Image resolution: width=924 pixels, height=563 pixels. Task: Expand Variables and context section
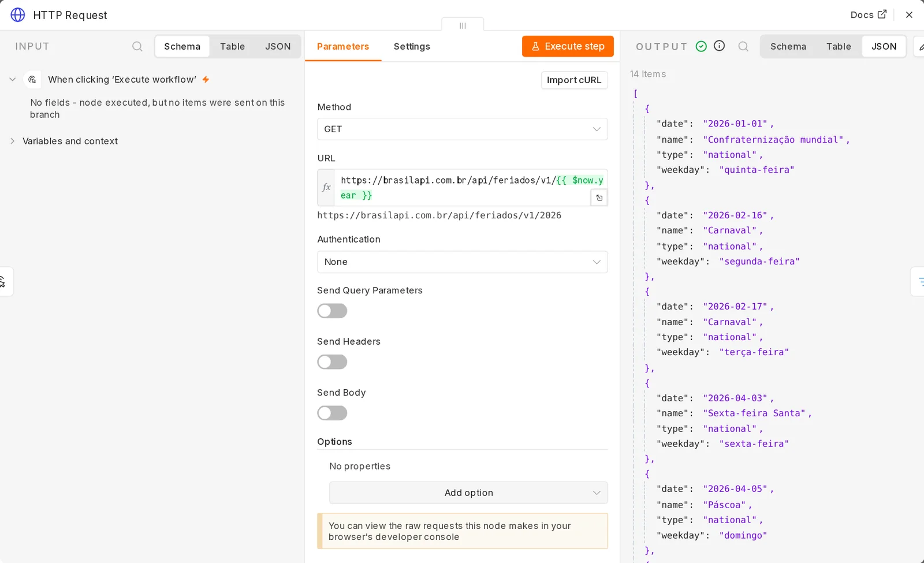12,141
